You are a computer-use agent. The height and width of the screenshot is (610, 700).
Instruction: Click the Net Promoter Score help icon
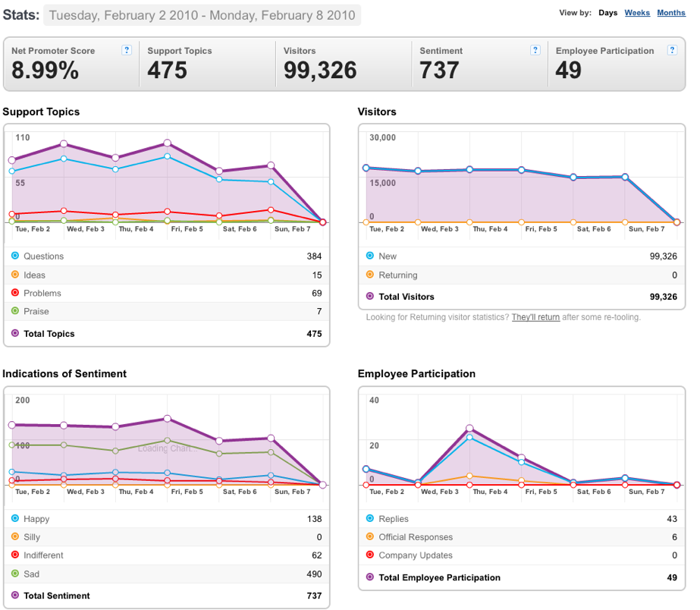127,50
